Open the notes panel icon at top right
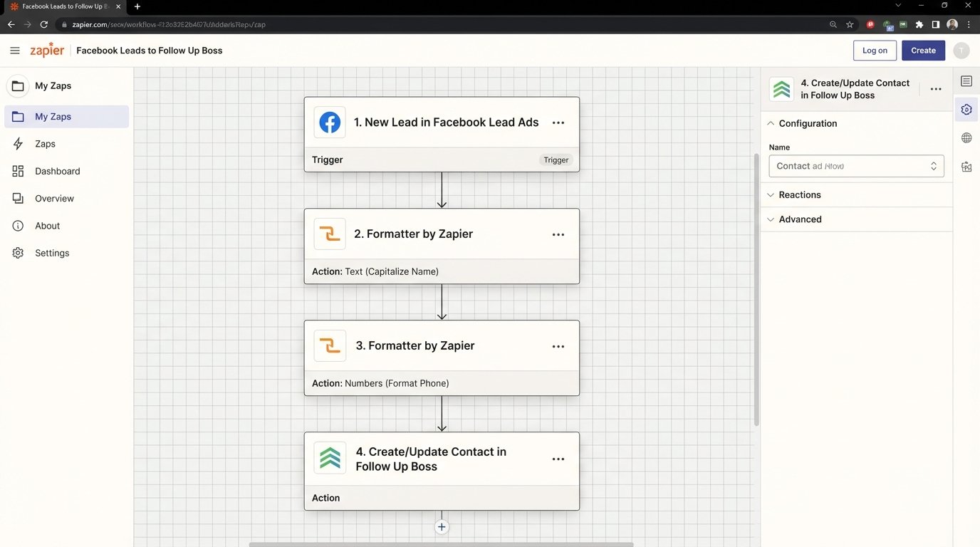The height and width of the screenshot is (547, 980). click(x=966, y=80)
